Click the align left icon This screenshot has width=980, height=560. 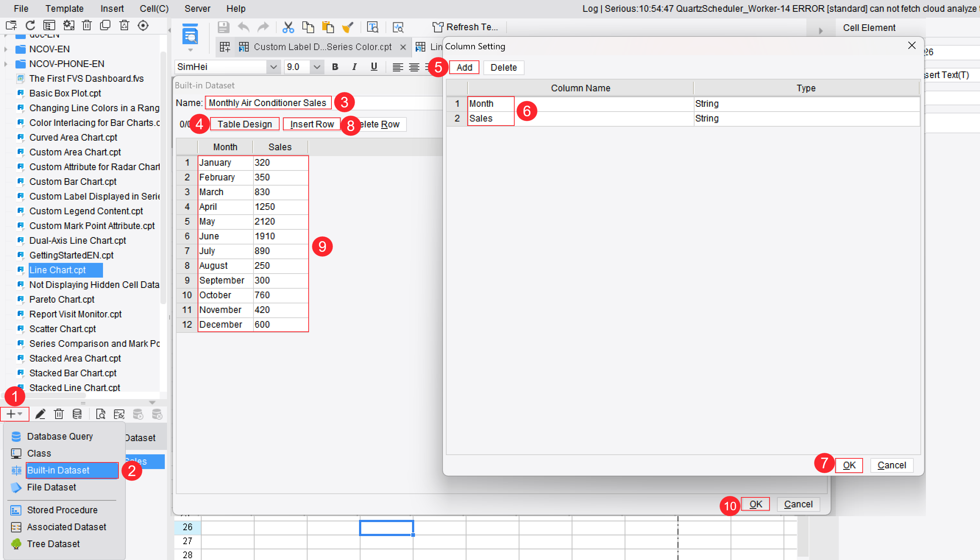coord(398,67)
